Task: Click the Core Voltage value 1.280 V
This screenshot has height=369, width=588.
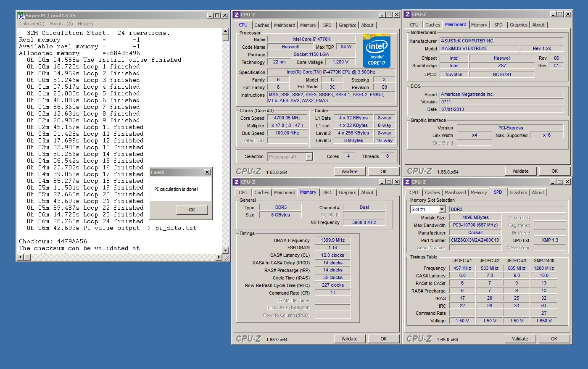Action: 340,62
